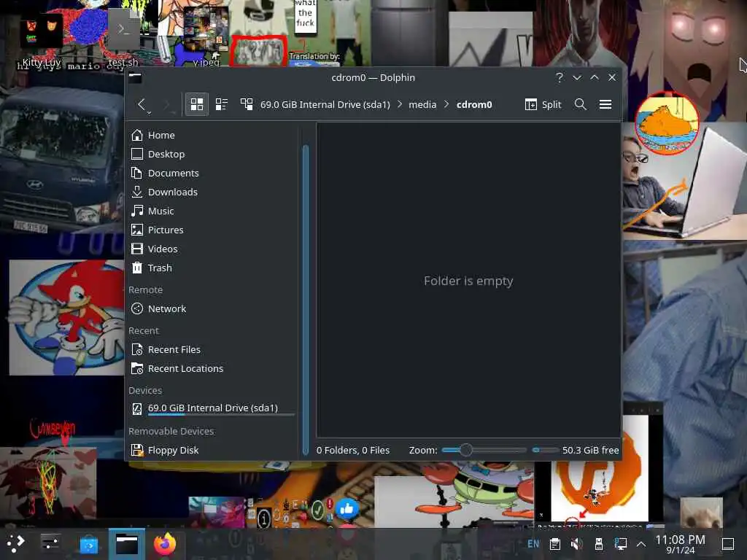The width and height of the screenshot is (747, 560).
Task: Open network tray icon
Action: click(620, 544)
